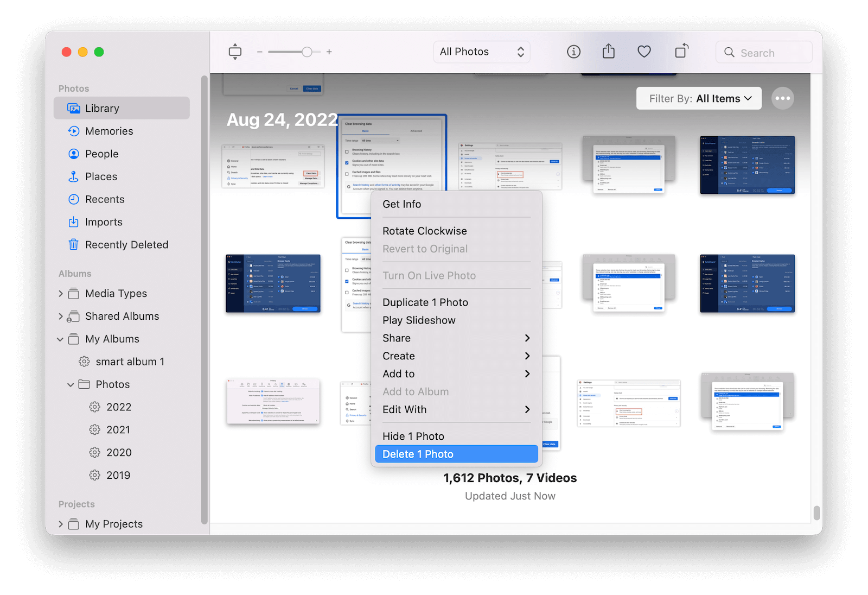This screenshot has width=868, height=595.
Task: Click the 2021 smart album gear icon
Action: (95, 430)
